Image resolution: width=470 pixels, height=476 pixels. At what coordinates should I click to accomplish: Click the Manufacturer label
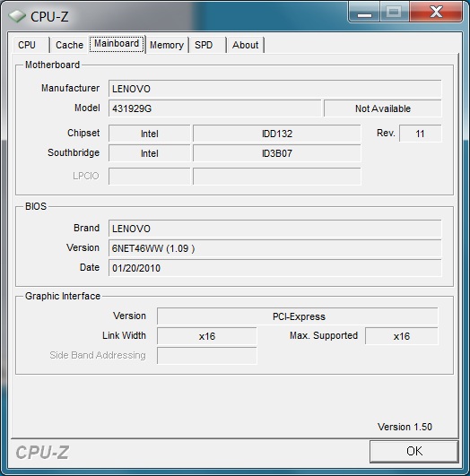tap(71, 88)
